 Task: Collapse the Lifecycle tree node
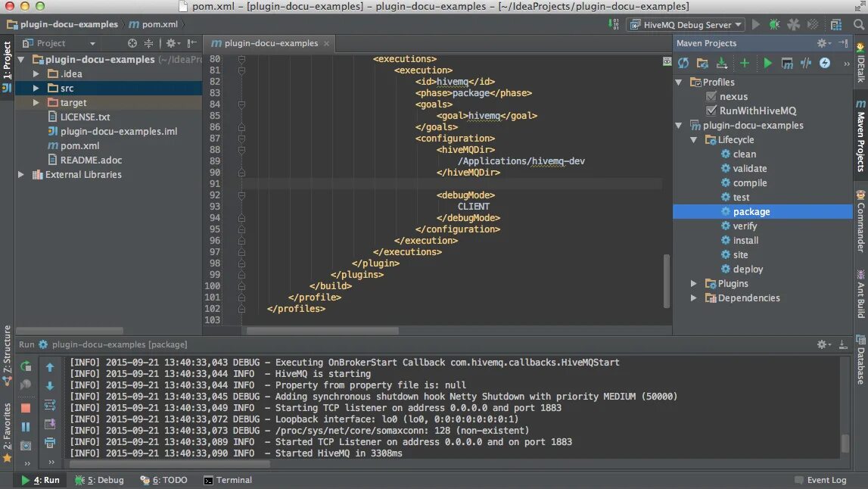694,139
